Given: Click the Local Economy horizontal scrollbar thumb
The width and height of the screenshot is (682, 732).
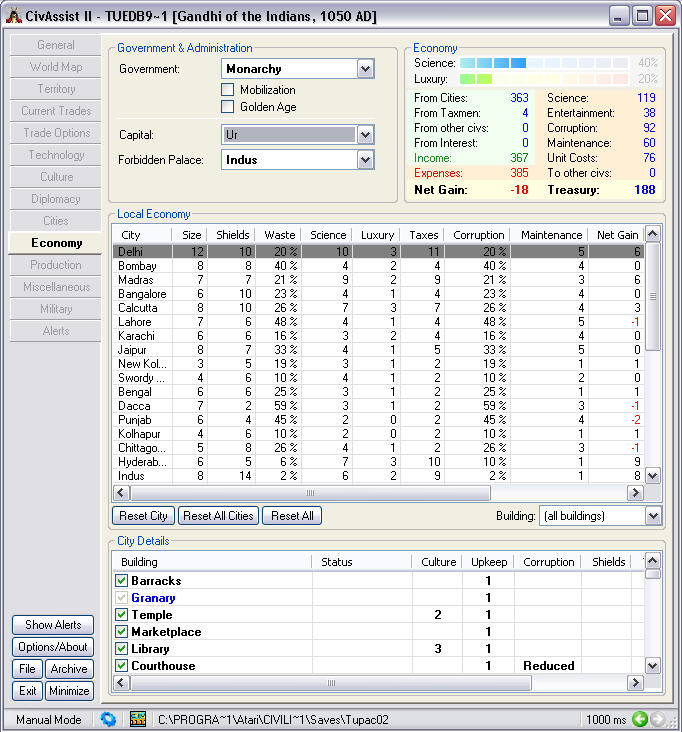Looking at the screenshot, I should [x=310, y=493].
